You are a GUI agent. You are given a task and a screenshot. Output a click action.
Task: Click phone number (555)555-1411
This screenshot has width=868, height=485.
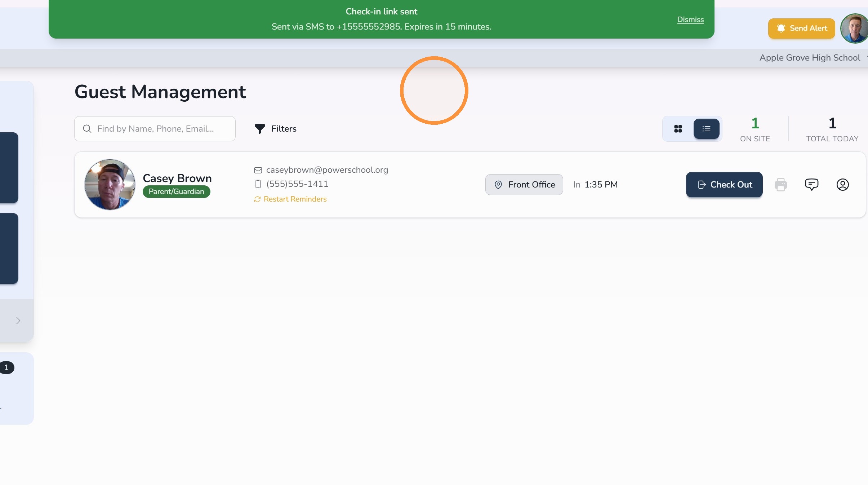[297, 184]
